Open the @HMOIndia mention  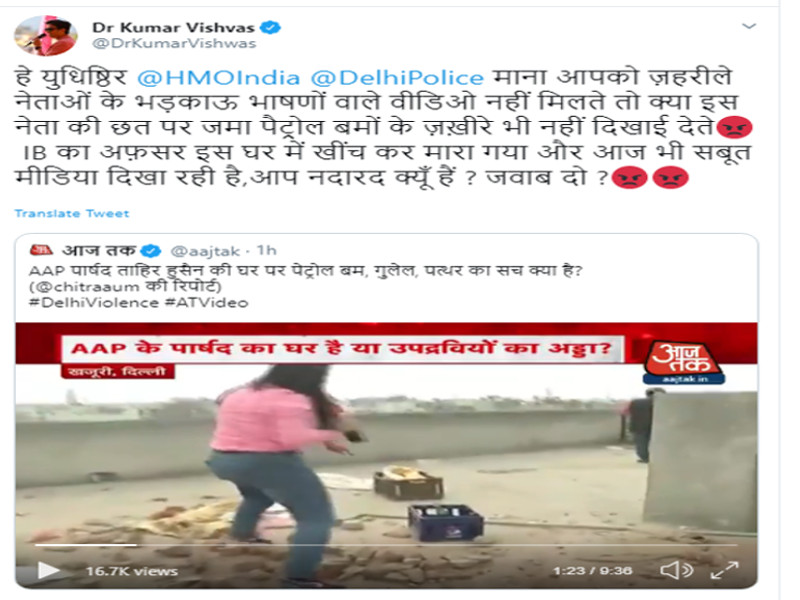tap(218, 78)
